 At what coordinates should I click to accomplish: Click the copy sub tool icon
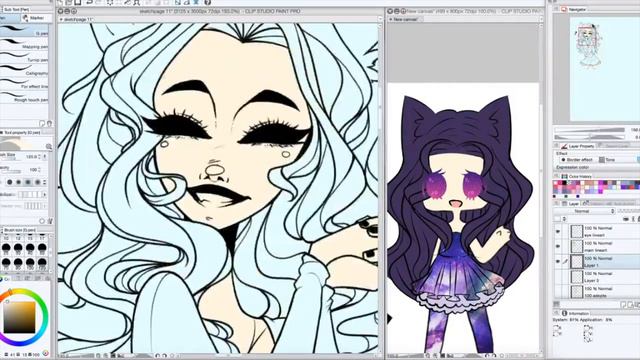click(42, 123)
